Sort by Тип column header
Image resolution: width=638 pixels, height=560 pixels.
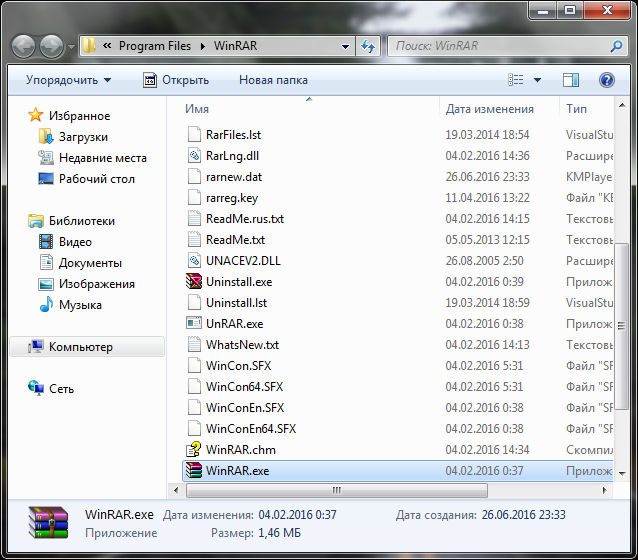pyautogui.click(x=576, y=109)
